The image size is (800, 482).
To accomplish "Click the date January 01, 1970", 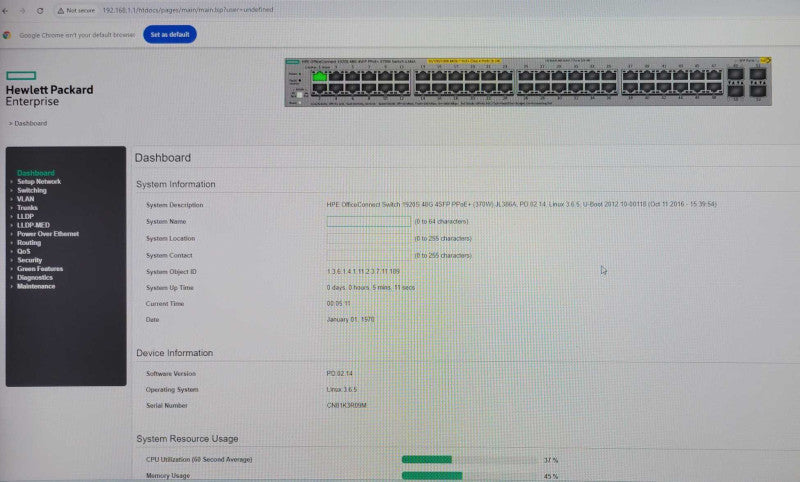I will pyautogui.click(x=351, y=319).
